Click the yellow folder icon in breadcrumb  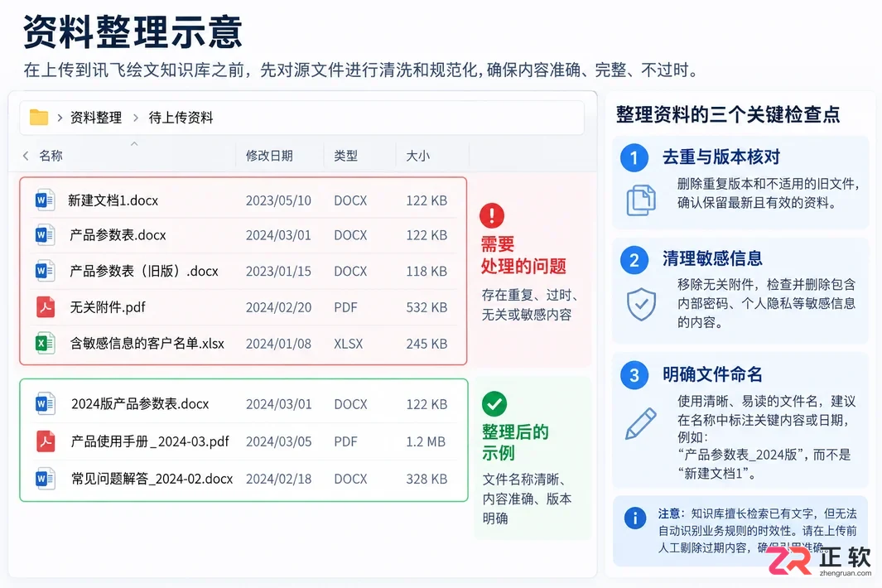[39, 117]
